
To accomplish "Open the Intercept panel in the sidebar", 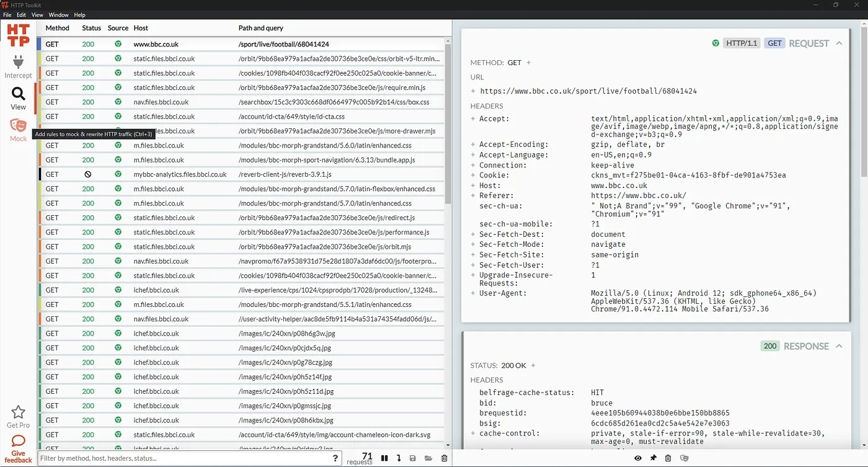I will [18, 64].
